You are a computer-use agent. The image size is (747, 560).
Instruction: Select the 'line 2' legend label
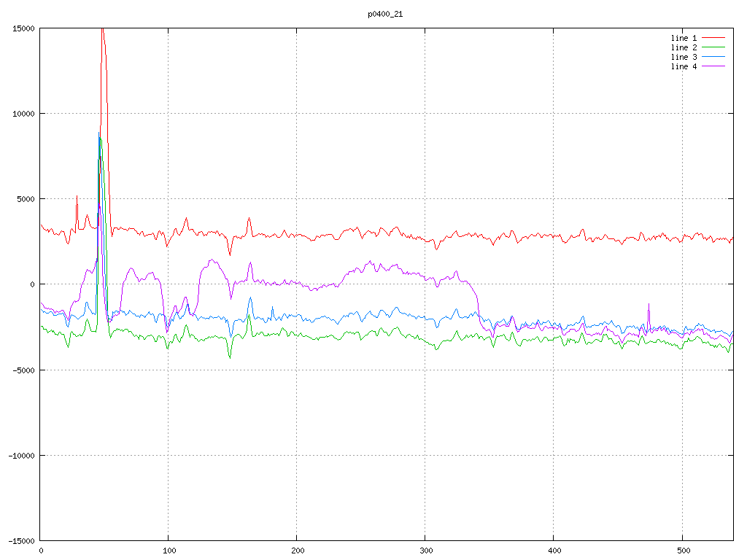coord(684,47)
